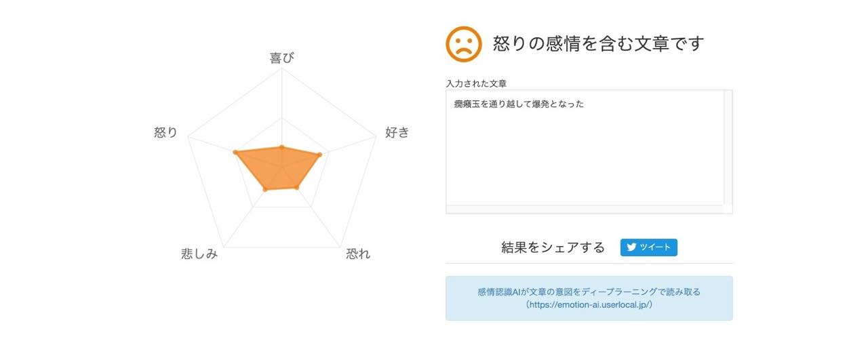Click the 恐れ data point on radar chart
The height and width of the screenshot is (341, 868).
[297, 187]
